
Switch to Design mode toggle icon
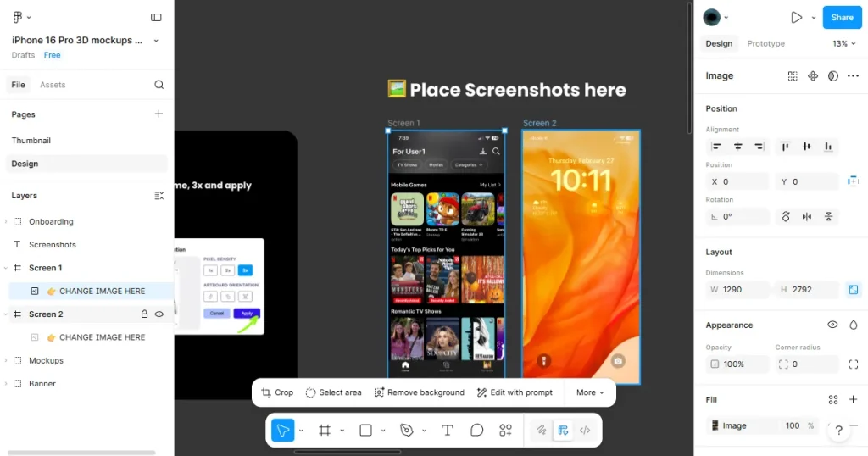pyautogui.click(x=563, y=430)
